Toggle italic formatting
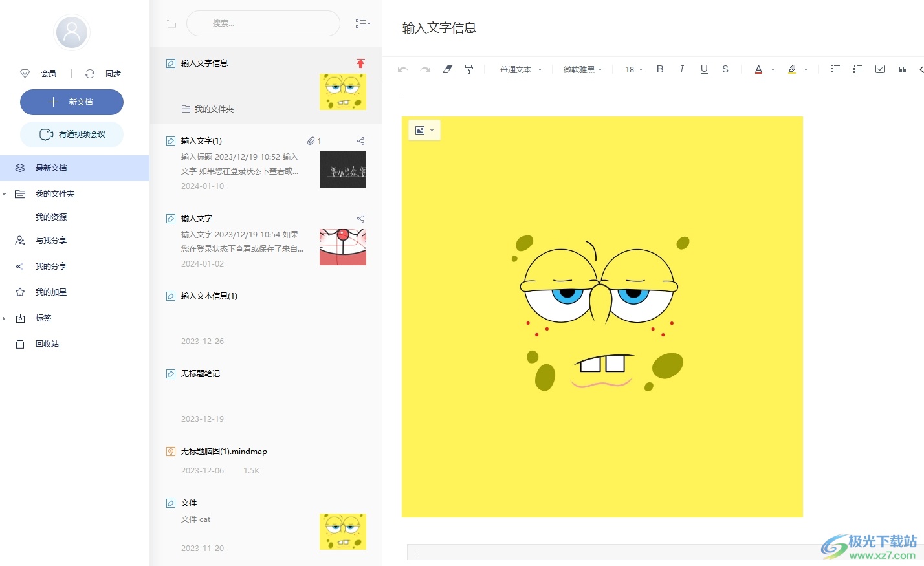Screen dimensions: 924x566 (682, 69)
